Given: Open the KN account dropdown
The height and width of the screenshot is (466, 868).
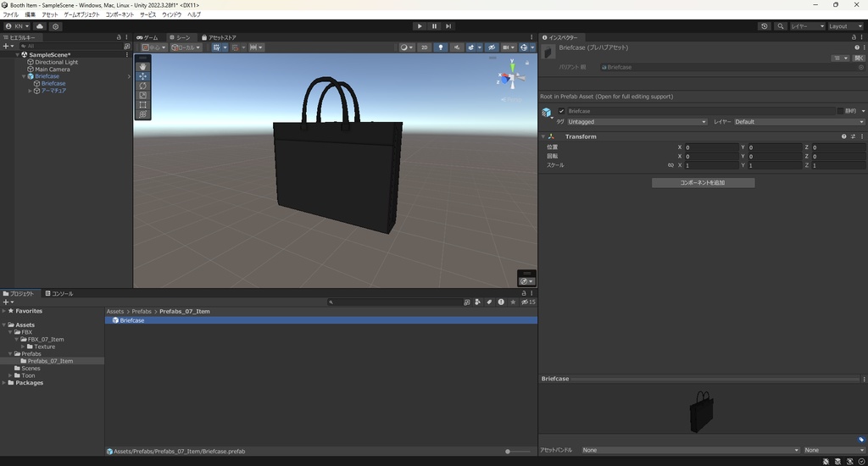Looking at the screenshot, I should [x=18, y=26].
